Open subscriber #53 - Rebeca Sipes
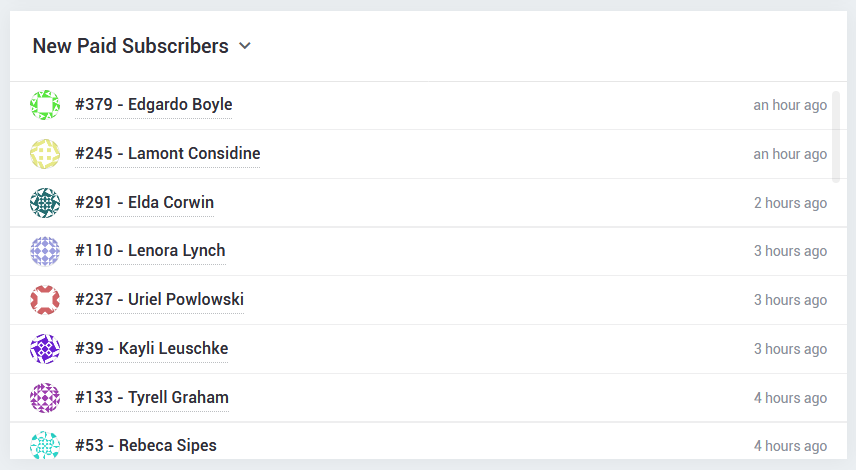This screenshot has height=470, width=856. tap(146, 445)
